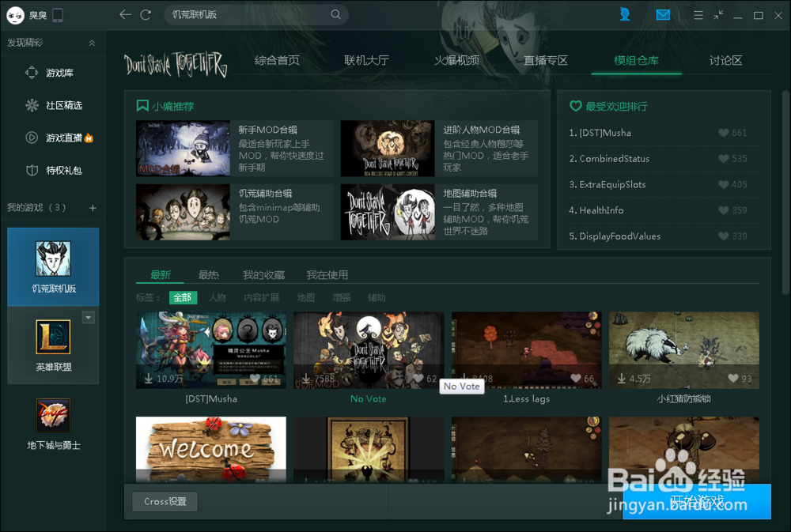Image resolution: width=791 pixels, height=532 pixels.
Task: Open the blue user profile icon
Action: pos(625,14)
